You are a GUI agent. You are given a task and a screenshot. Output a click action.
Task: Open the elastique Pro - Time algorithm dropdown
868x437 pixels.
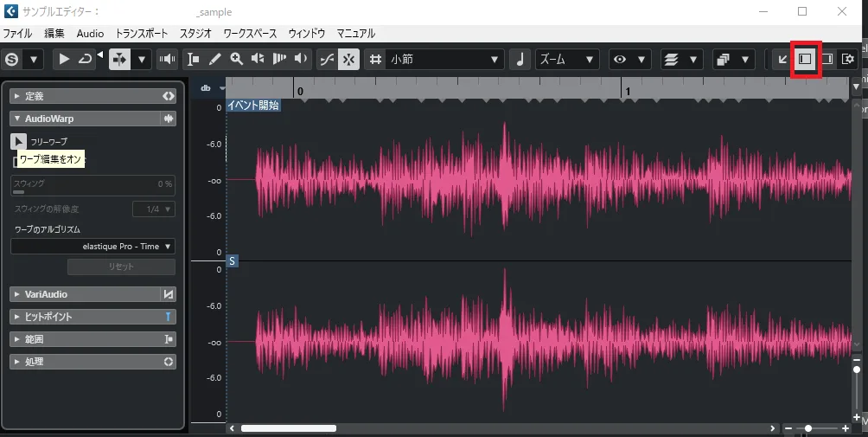[x=93, y=247]
